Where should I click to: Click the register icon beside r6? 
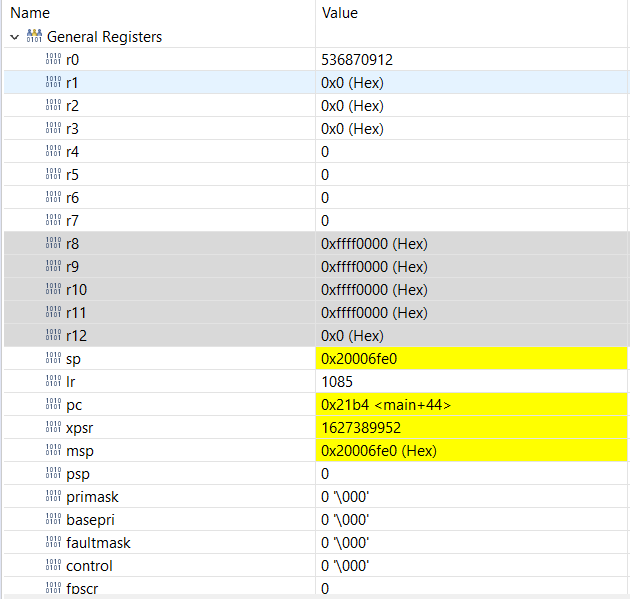coord(53,197)
